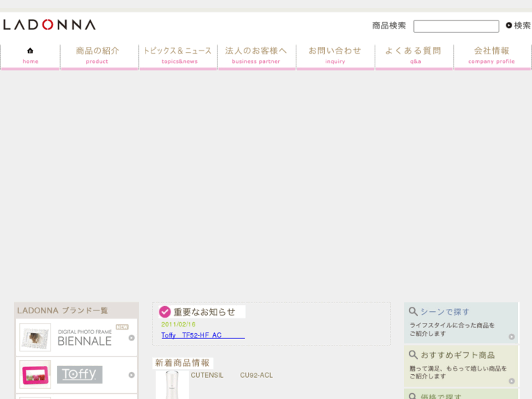This screenshot has width=532, height=399.
Task: Click the 検索 search button
Action: [518, 26]
